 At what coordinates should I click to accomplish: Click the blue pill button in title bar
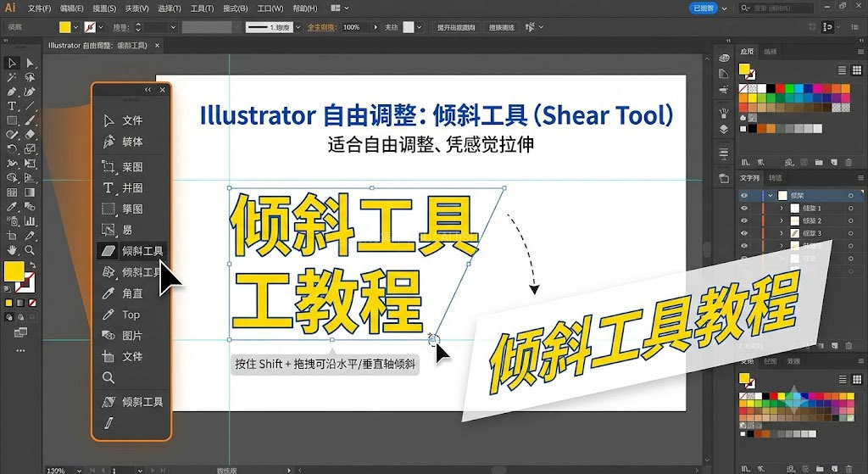click(703, 8)
